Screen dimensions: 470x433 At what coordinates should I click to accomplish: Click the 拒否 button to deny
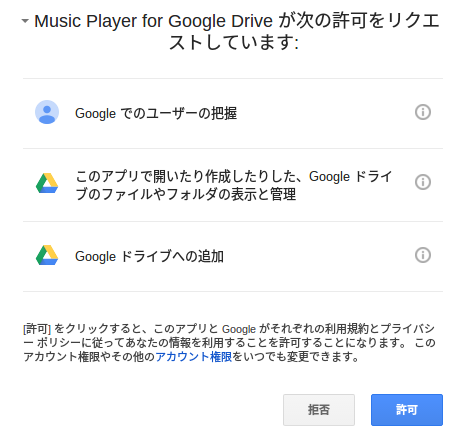[319, 410]
